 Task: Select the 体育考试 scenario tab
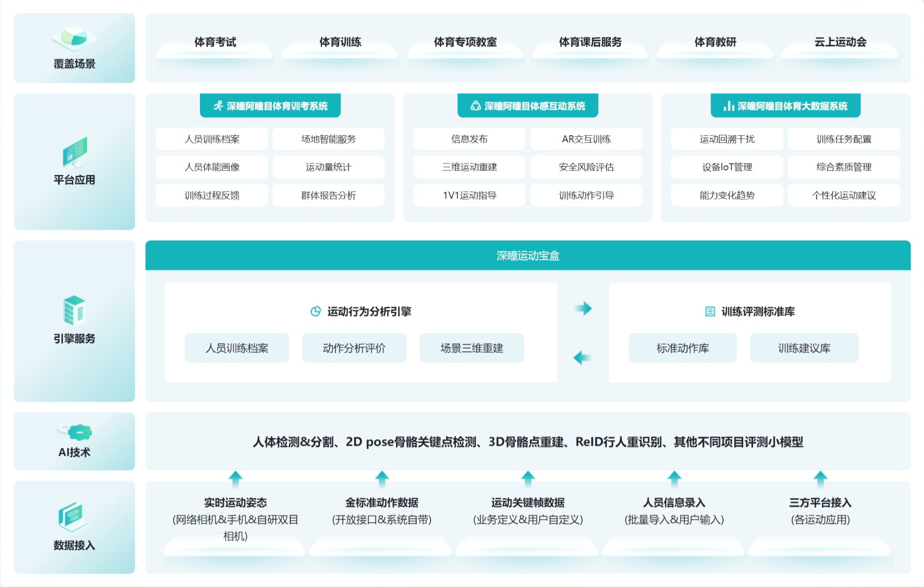tap(215, 43)
